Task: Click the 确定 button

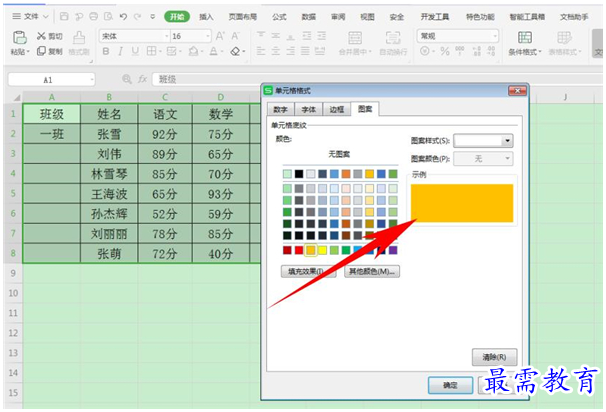Action: point(450,385)
